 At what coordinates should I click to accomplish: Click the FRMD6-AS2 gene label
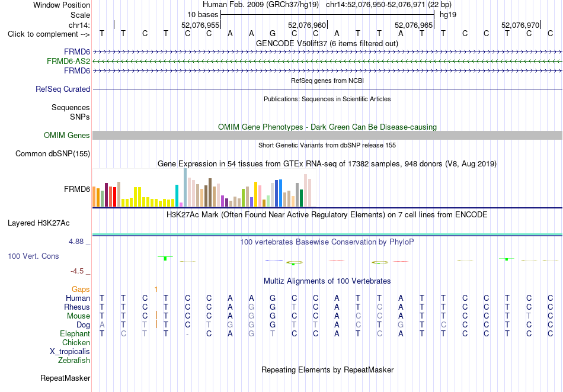coord(68,62)
